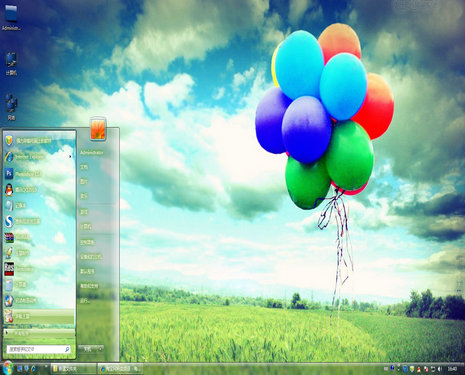465x375 pixels.
Task: Open the volume speaker tray icon
Action: tap(440, 369)
